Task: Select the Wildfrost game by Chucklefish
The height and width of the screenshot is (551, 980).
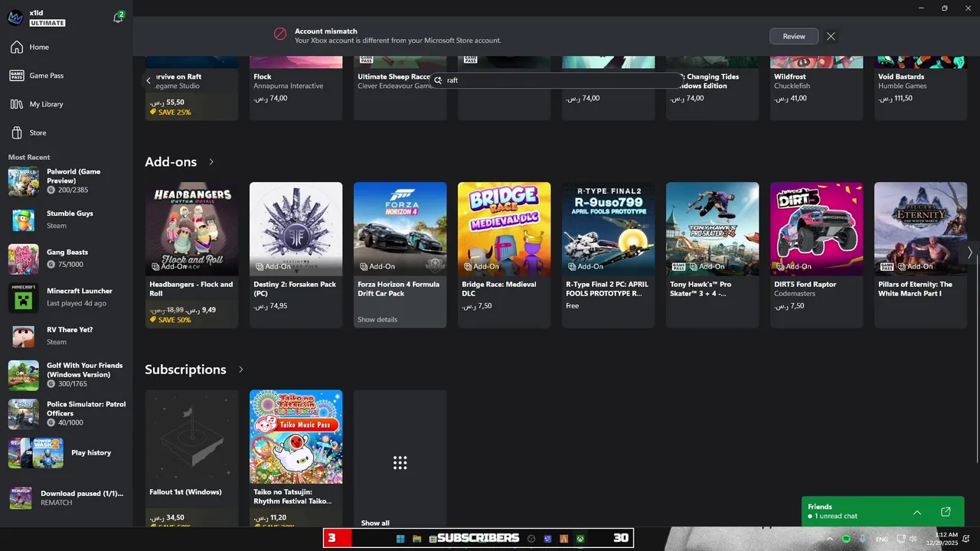Action: pyautogui.click(x=816, y=88)
